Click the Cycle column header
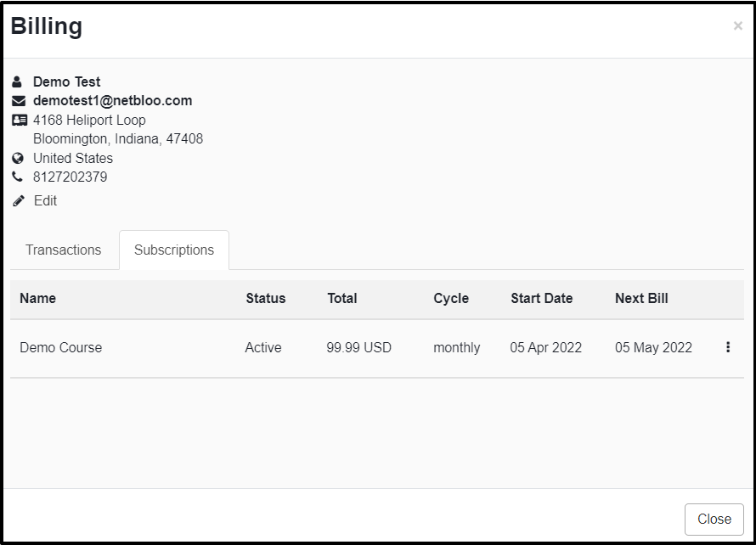756x545 pixels. point(451,298)
